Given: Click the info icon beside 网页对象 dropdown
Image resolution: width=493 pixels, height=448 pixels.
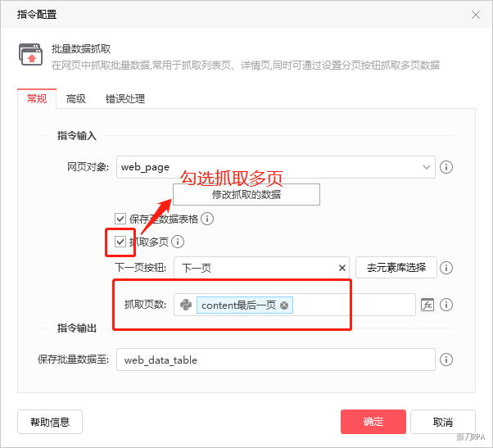Looking at the screenshot, I should coord(446,167).
